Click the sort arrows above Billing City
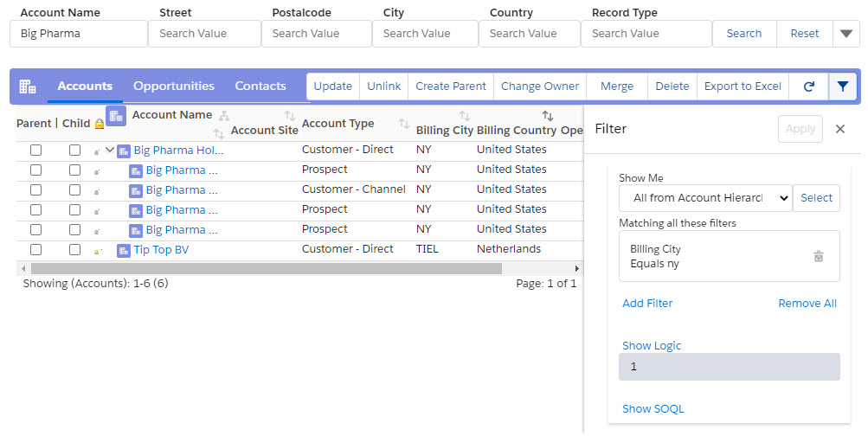868x436 pixels. pyautogui.click(x=465, y=116)
